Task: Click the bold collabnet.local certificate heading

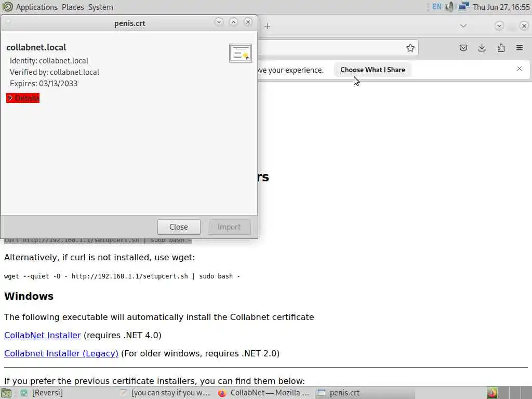Action: (36, 47)
